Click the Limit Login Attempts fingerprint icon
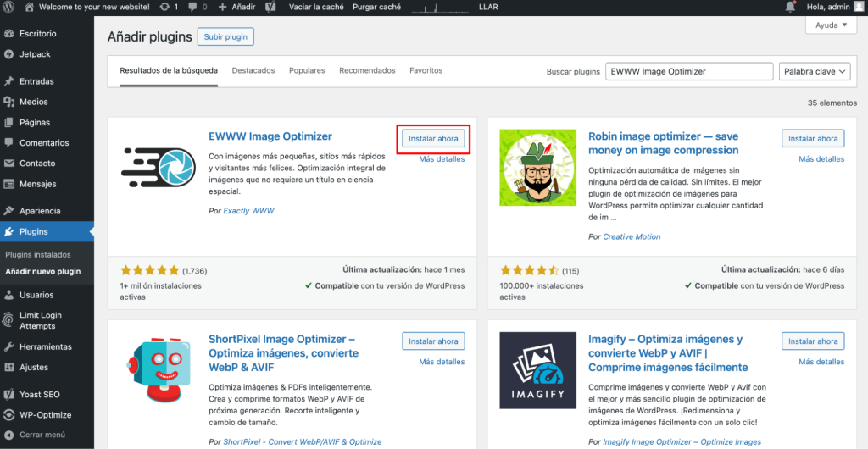 tap(8, 320)
